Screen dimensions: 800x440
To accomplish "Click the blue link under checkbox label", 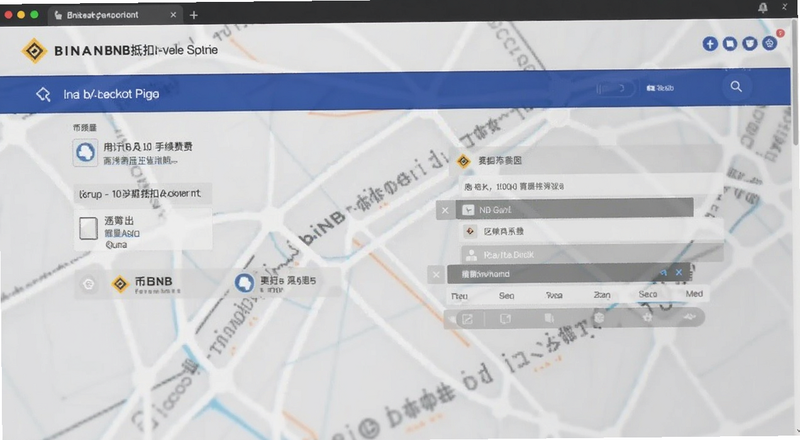I will pyautogui.click(x=122, y=233).
